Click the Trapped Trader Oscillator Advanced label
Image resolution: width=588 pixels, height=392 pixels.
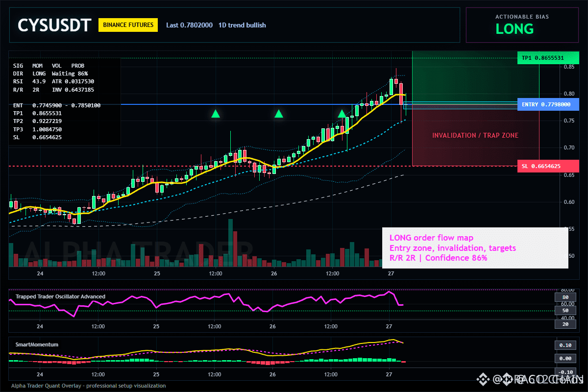tap(60, 296)
